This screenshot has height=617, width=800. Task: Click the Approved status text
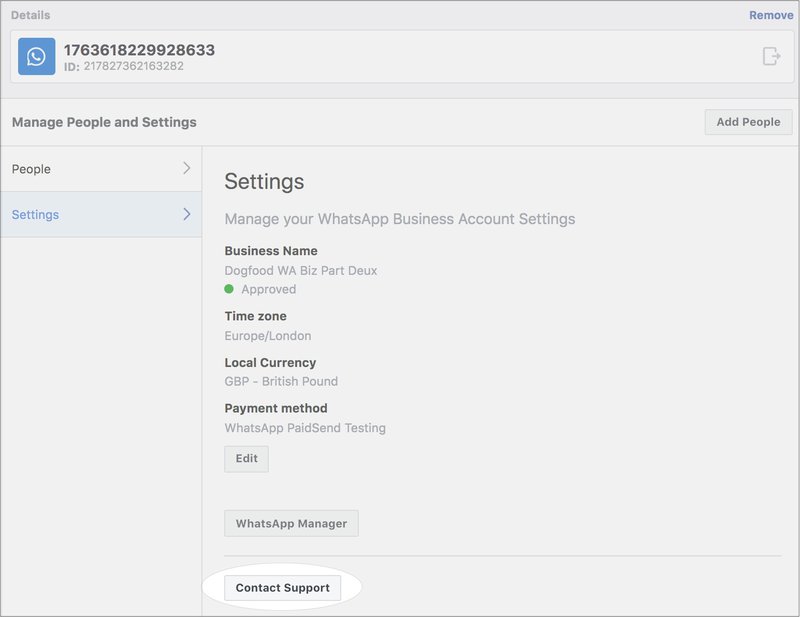coord(268,289)
